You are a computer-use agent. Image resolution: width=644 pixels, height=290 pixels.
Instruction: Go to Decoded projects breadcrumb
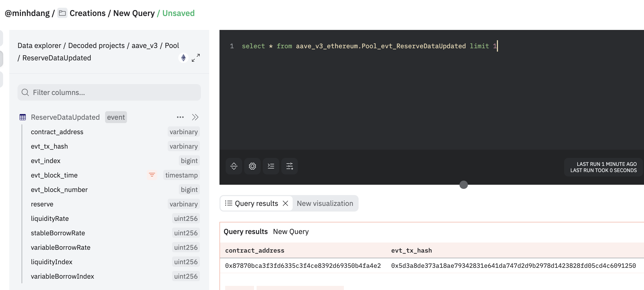tap(96, 46)
